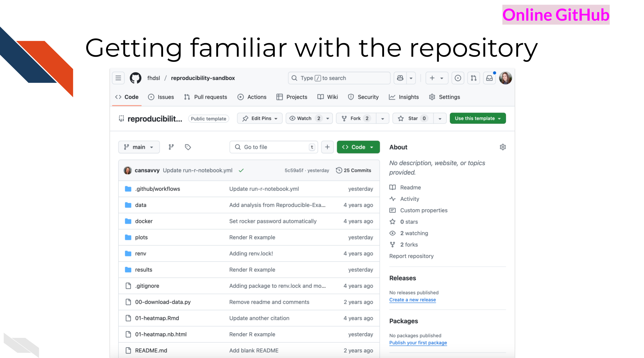Image resolution: width=644 pixels, height=358 pixels.
Task: Open the renv folder
Action: tap(141, 254)
